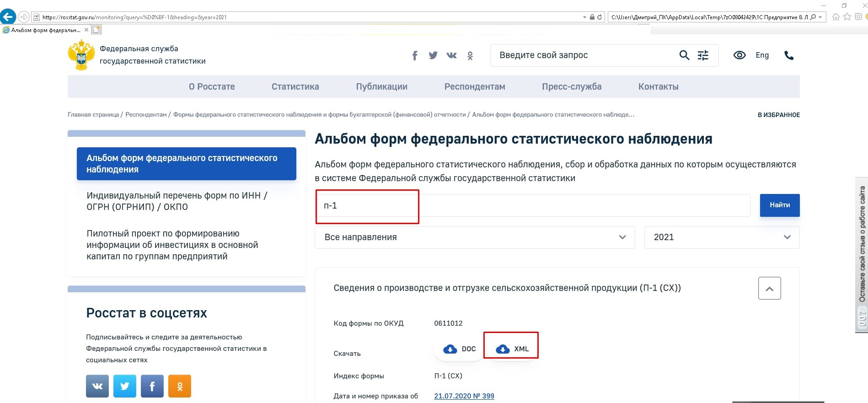Add page to favorites via В ИЗБРАННОЕ
868x403 pixels.
coord(778,115)
